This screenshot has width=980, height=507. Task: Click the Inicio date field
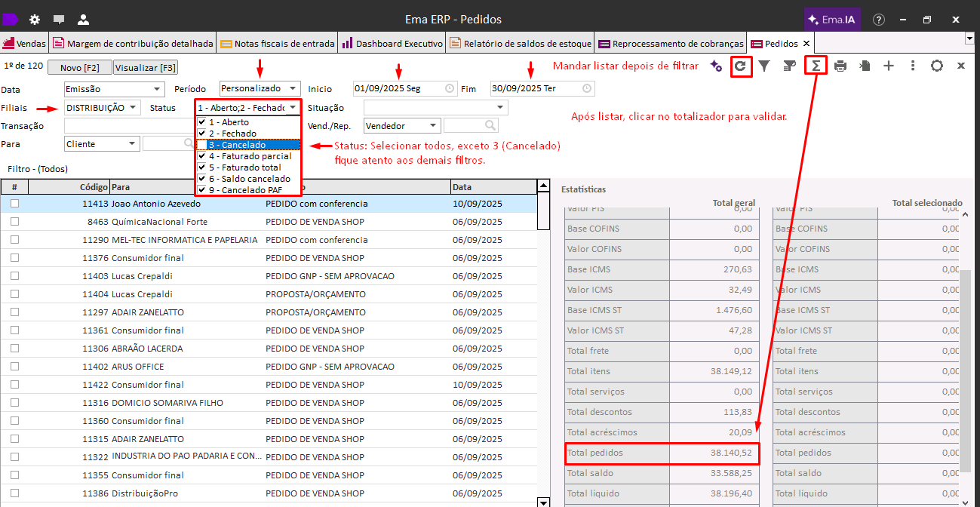tap(398, 89)
